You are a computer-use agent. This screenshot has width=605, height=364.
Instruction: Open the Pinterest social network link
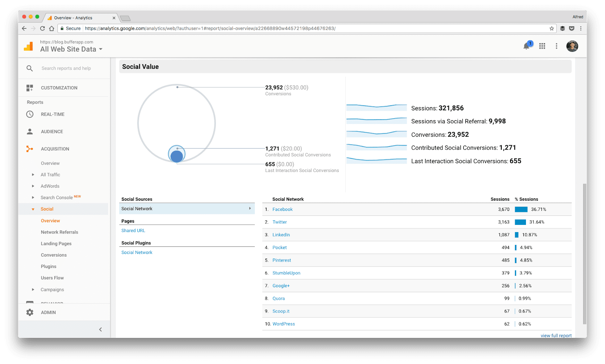282,260
